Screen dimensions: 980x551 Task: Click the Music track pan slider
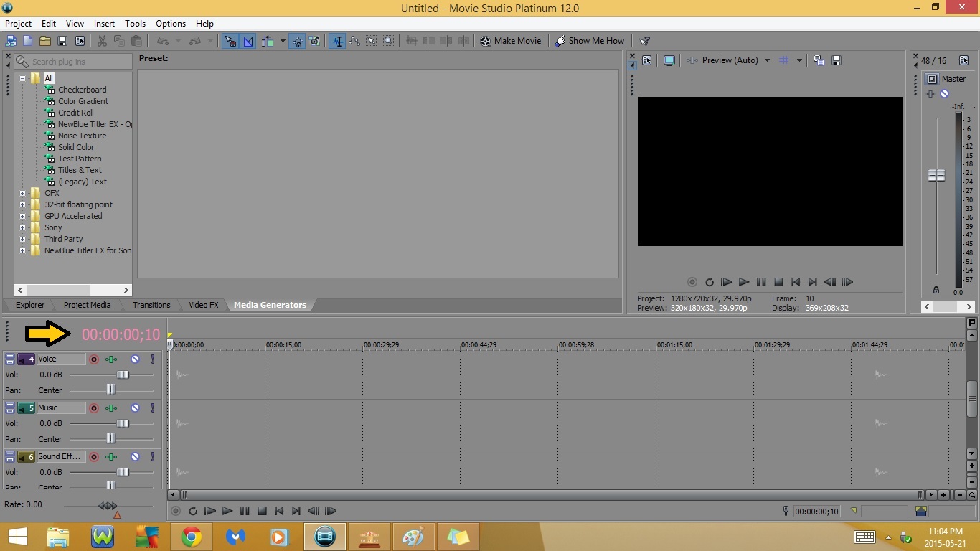coord(111,439)
